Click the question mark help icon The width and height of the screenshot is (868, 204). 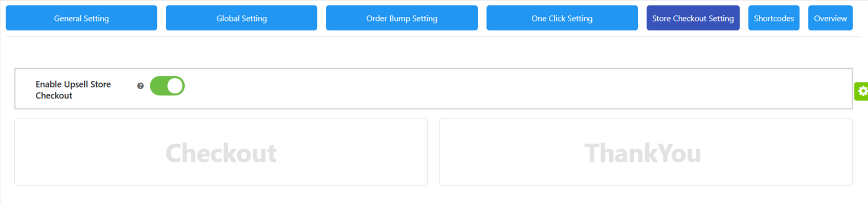pos(140,86)
